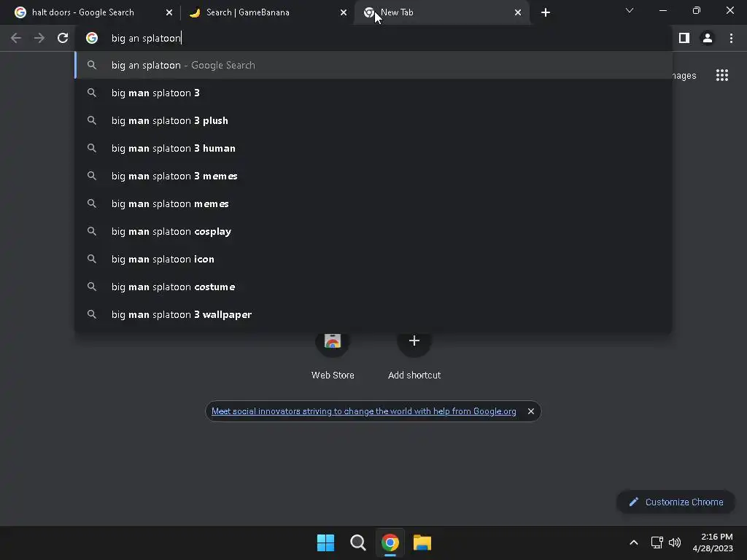Open the Google apps grid icon

pyautogui.click(x=722, y=75)
